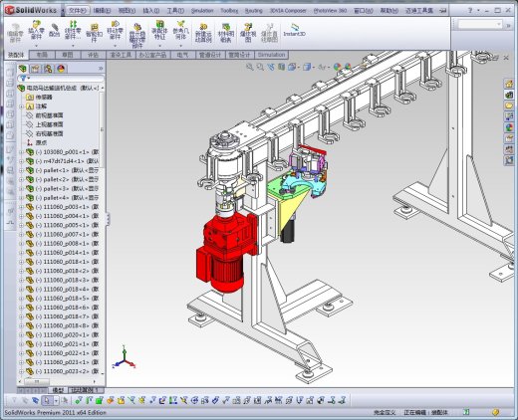Open SolidWorks Resources home icon in task pane
Image resolution: width=518 pixels, height=420 pixels.
tap(509, 84)
